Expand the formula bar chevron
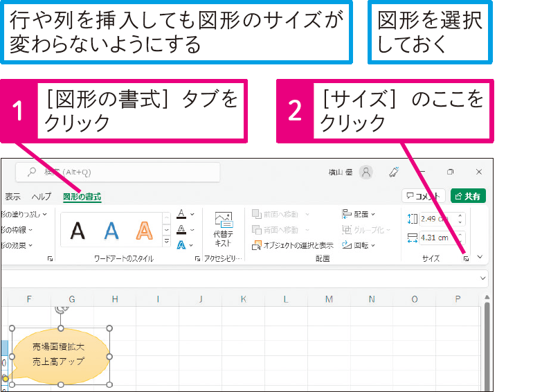 coord(483,278)
